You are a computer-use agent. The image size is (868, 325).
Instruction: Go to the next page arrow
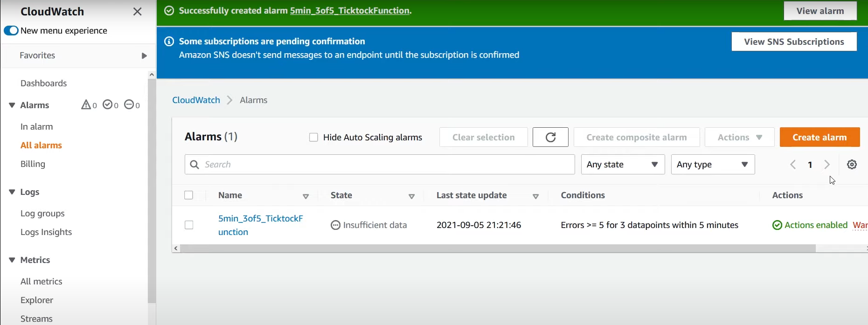827,165
